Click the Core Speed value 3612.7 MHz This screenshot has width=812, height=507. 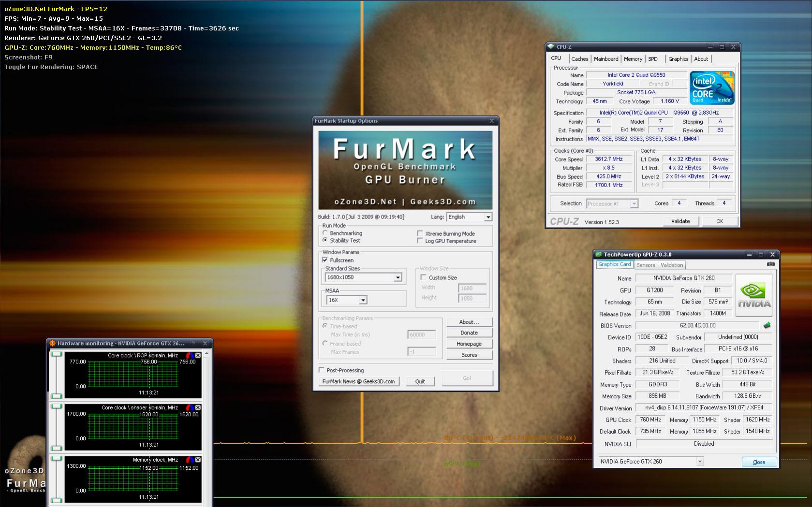[609, 159]
